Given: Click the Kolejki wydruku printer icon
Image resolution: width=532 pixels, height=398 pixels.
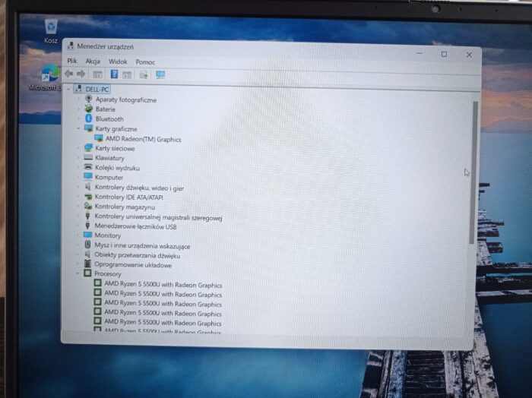Looking at the screenshot, I should point(88,167).
